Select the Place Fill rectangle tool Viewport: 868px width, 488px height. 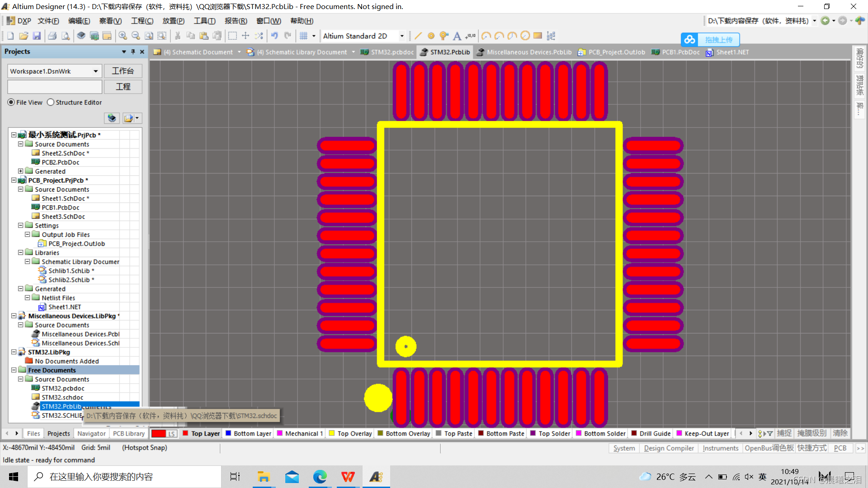pos(538,36)
